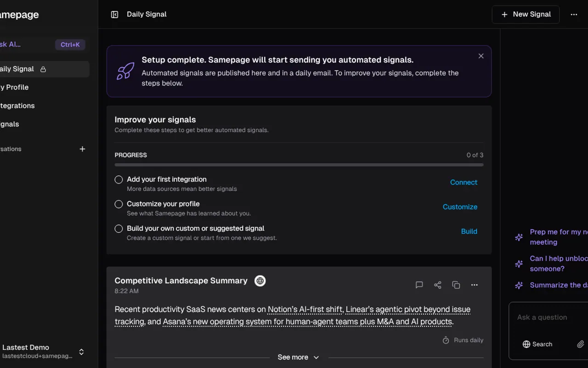Open the Daily Signal sidebar item
The image size is (588, 368).
[x=45, y=69]
